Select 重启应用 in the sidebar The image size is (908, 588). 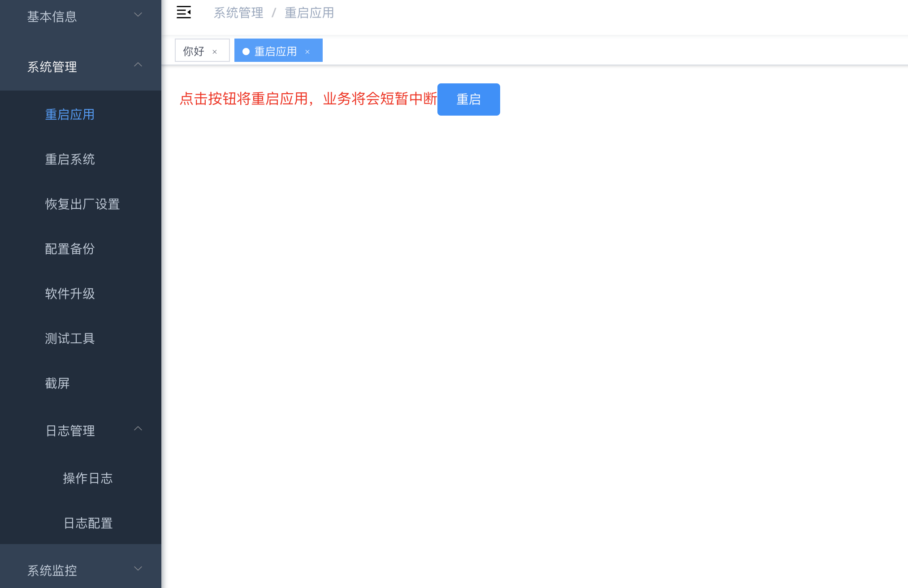coord(70,115)
